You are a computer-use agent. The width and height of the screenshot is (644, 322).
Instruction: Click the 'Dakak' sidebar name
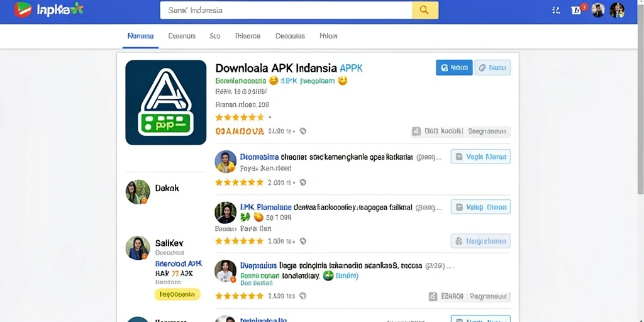tap(167, 188)
